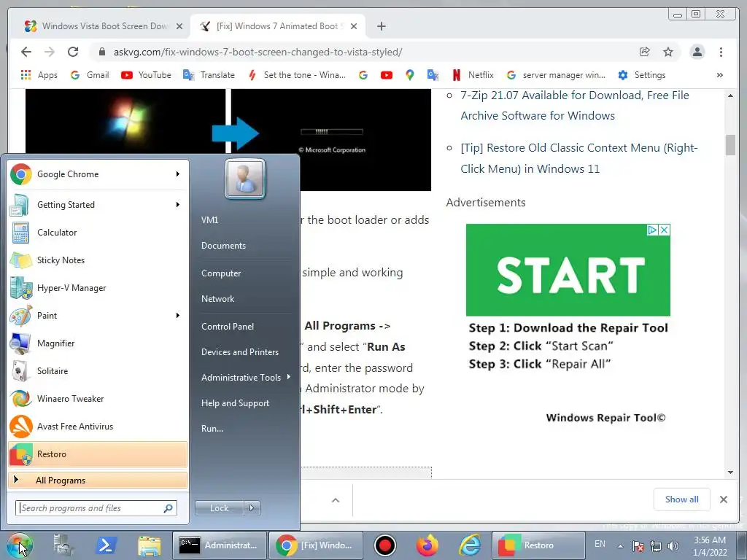Launch Restoro from Start menu list
Screen dimensions: 747x560
pyautogui.click(x=98, y=454)
